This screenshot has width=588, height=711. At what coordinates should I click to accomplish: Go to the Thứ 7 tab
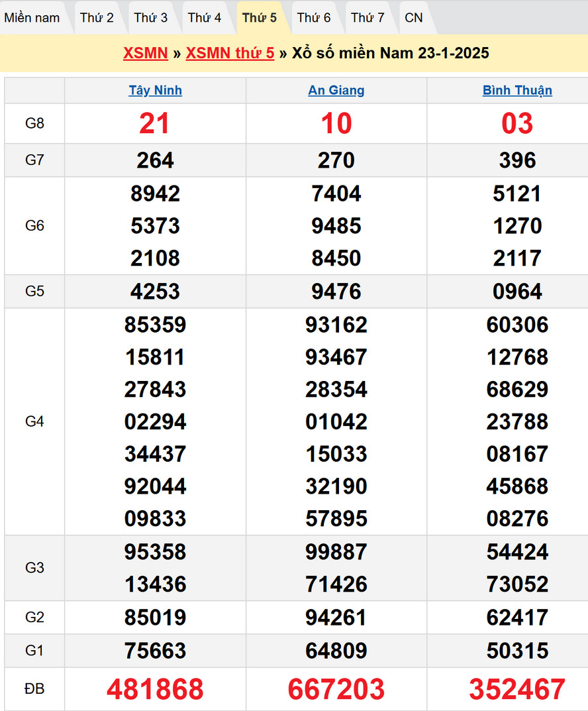point(367,18)
